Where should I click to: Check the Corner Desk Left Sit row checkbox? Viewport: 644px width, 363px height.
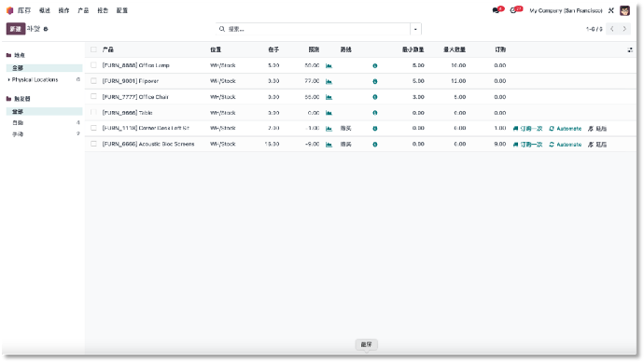point(93,128)
